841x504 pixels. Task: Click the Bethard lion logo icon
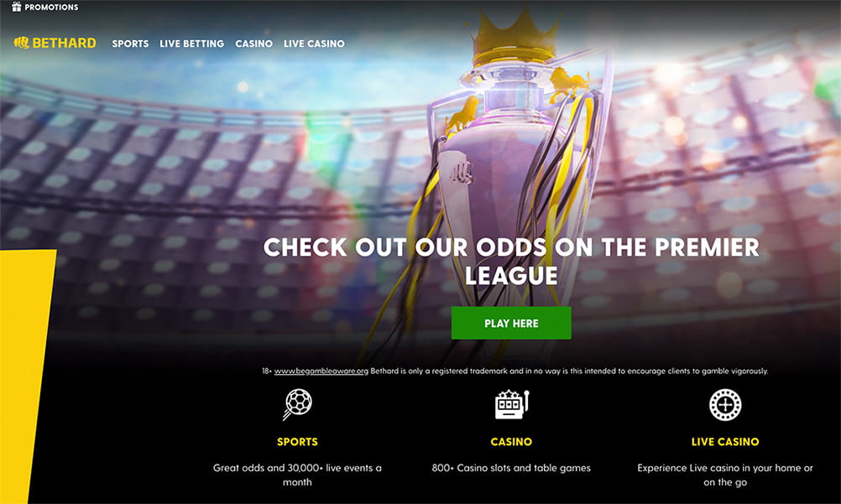[x=22, y=43]
